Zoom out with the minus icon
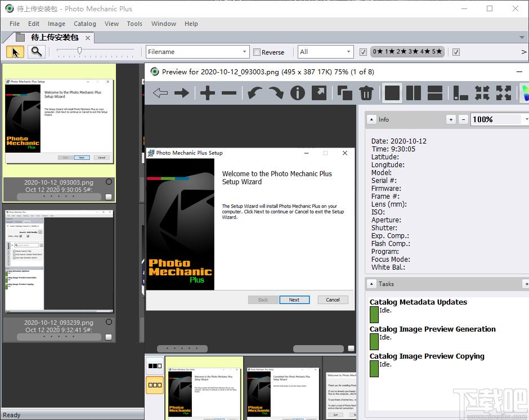 [229, 93]
